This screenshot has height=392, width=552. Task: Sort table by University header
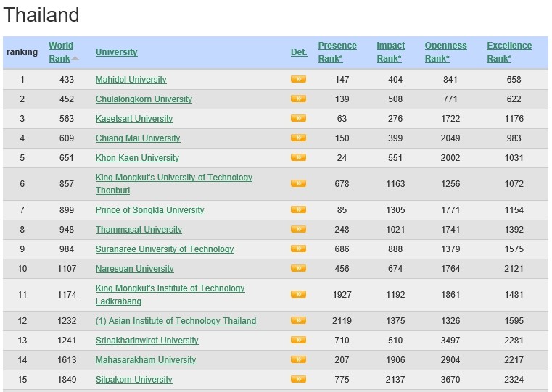117,52
